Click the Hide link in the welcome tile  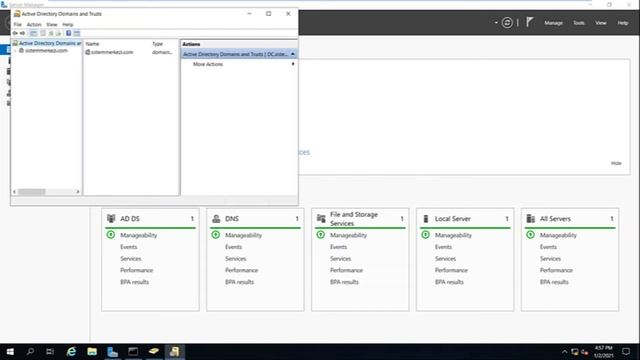click(616, 163)
